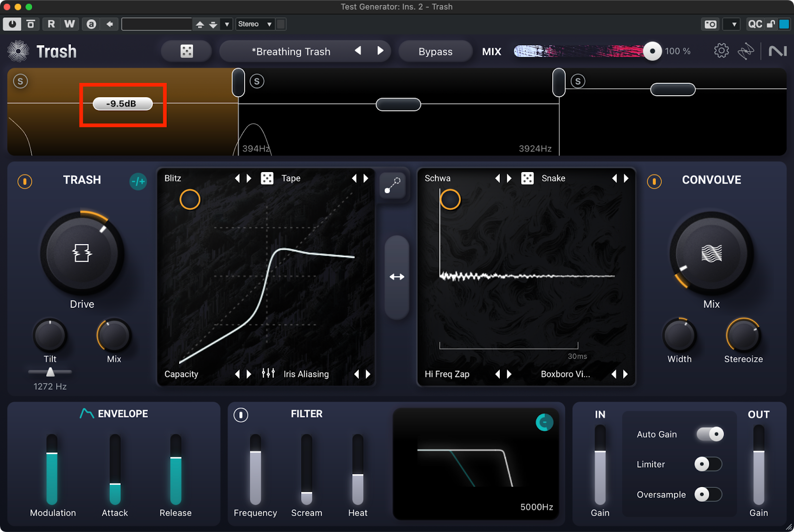Click the OUT Gain slider

coord(758,466)
